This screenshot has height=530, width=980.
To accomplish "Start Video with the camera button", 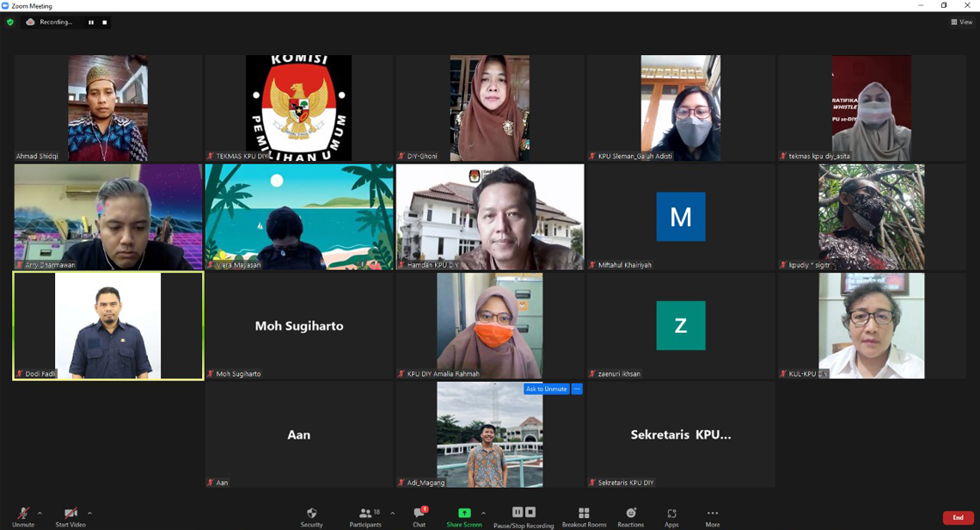I will tap(70, 516).
